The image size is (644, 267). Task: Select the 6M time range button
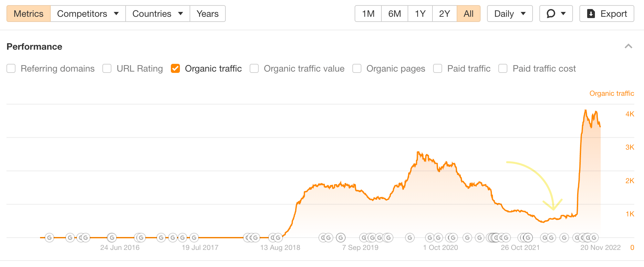point(394,14)
